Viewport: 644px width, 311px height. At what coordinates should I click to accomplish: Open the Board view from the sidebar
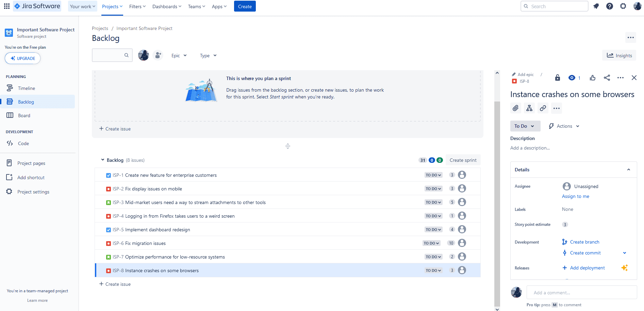24,115
